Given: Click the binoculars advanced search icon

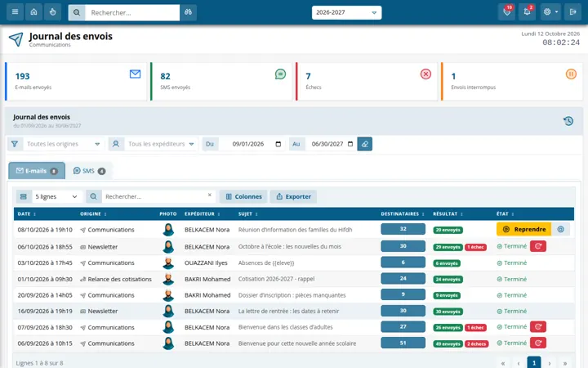Looking at the screenshot, I should [189, 12].
